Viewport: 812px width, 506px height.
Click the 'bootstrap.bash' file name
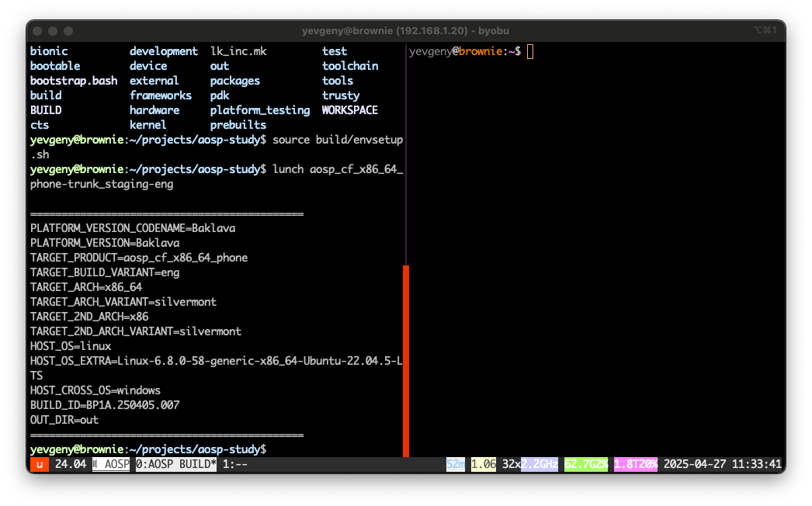(x=74, y=81)
